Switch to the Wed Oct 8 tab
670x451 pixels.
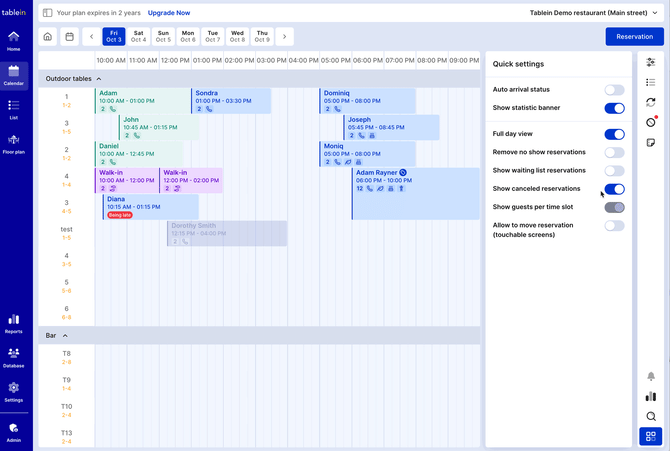[x=237, y=37]
